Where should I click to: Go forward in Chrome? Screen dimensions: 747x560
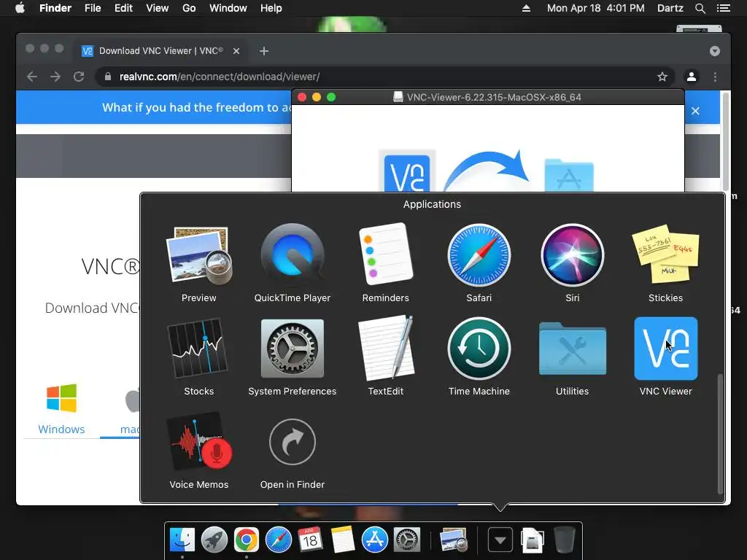(55, 77)
